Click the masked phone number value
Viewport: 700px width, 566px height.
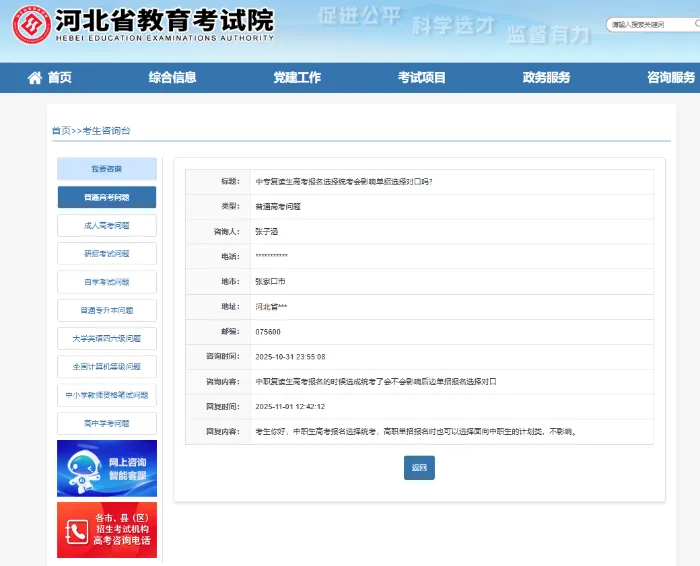(x=271, y=257)
